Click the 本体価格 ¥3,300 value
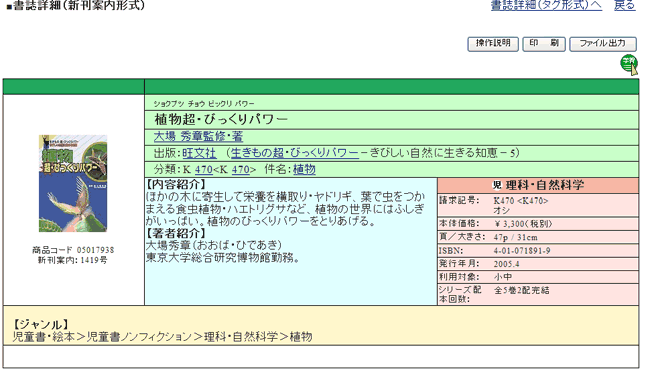Image resolution: width=650 pixels, height=375 pixels. coord(523,224)
